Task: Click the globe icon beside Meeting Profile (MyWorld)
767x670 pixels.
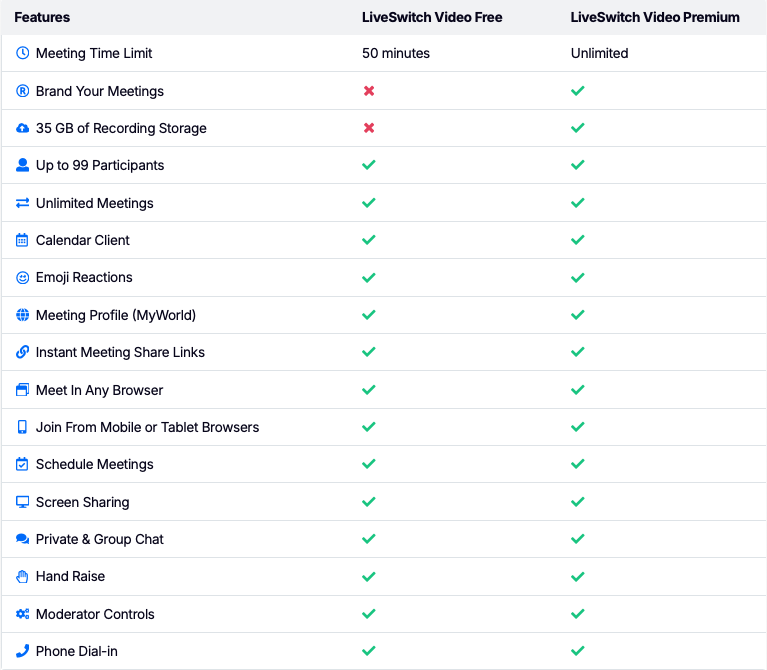Action: [23, 315]
